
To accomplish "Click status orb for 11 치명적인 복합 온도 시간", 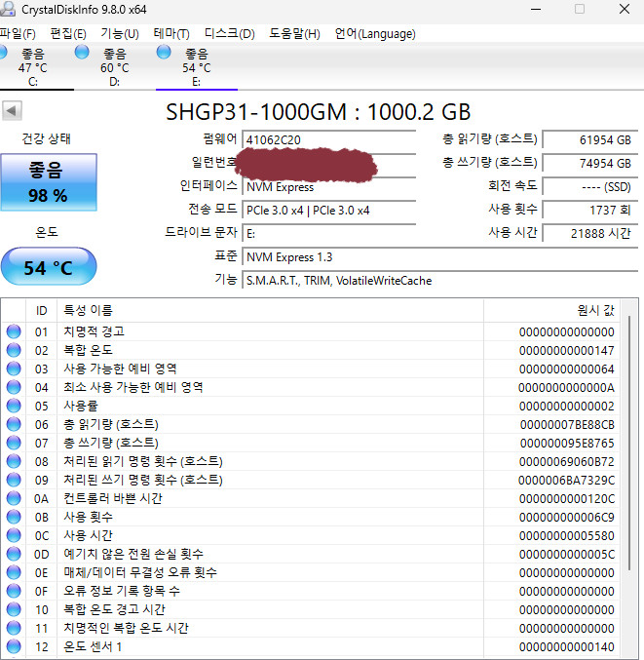I will (x=14, y=628).
